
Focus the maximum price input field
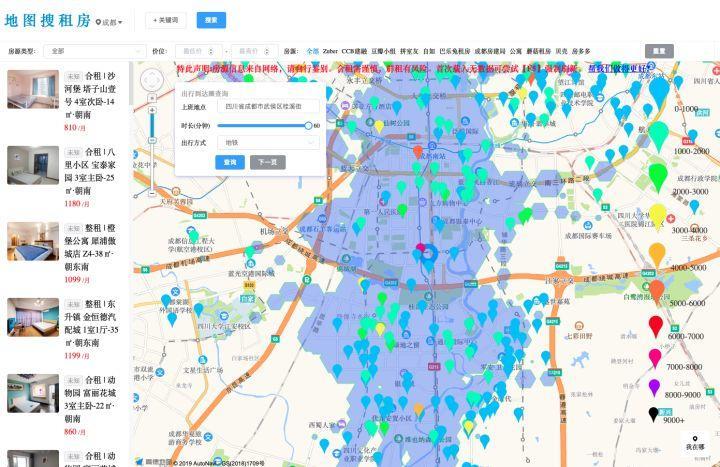254,51
